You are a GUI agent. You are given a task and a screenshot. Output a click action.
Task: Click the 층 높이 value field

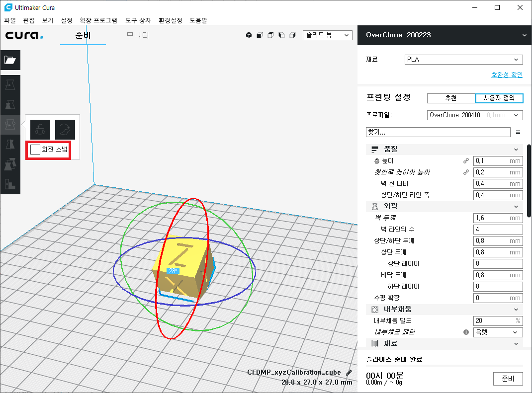click(x=498, y=161)
